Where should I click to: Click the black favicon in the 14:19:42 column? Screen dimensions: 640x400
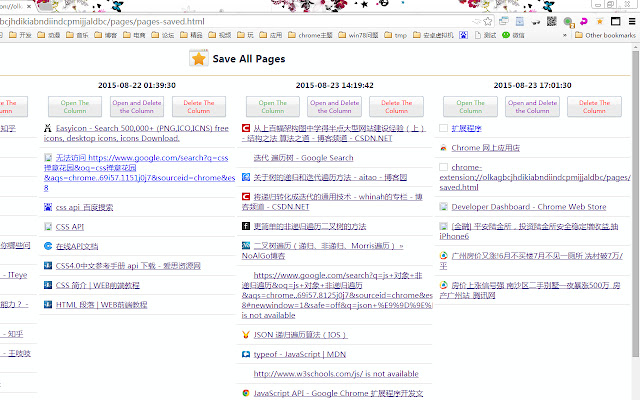[246, 226]
